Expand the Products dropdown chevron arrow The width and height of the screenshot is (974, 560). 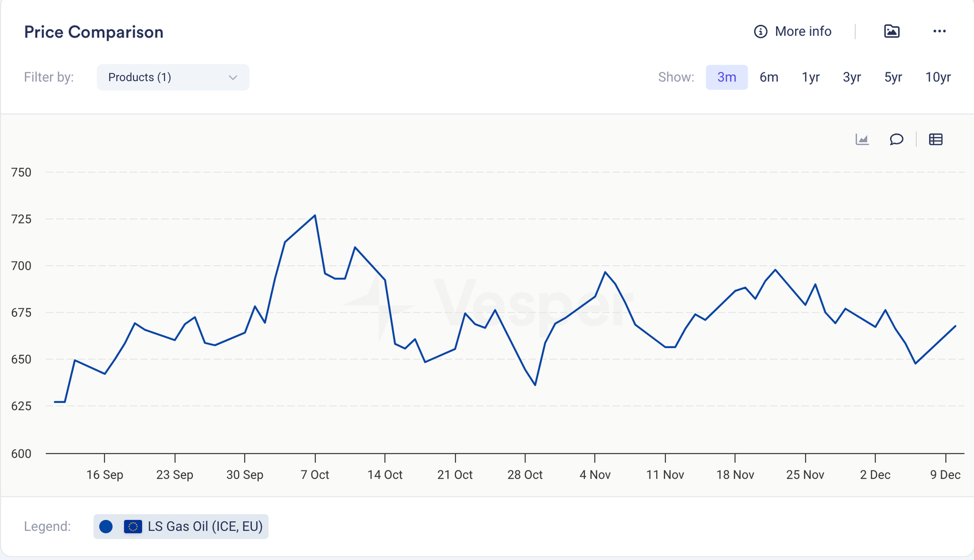[x=233, y=77]
